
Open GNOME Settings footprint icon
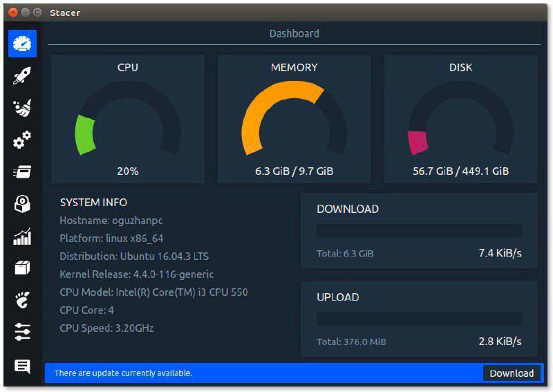pyautogui.click(x=22, y=300)
